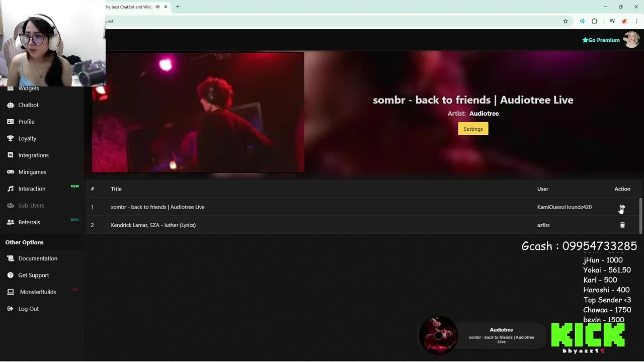Viewport: 644px width, 362px height.
Task: Open the Integrations icon in sidebar
Action: click(11, 155)
